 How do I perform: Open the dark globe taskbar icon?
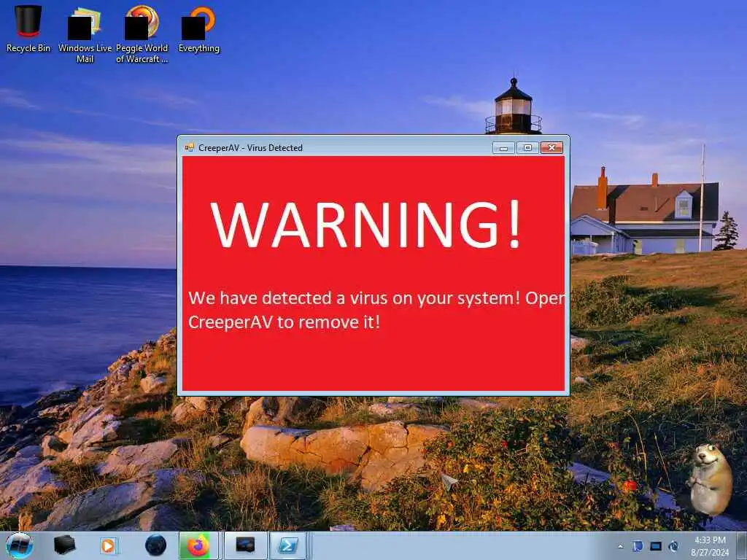point(155,545)
